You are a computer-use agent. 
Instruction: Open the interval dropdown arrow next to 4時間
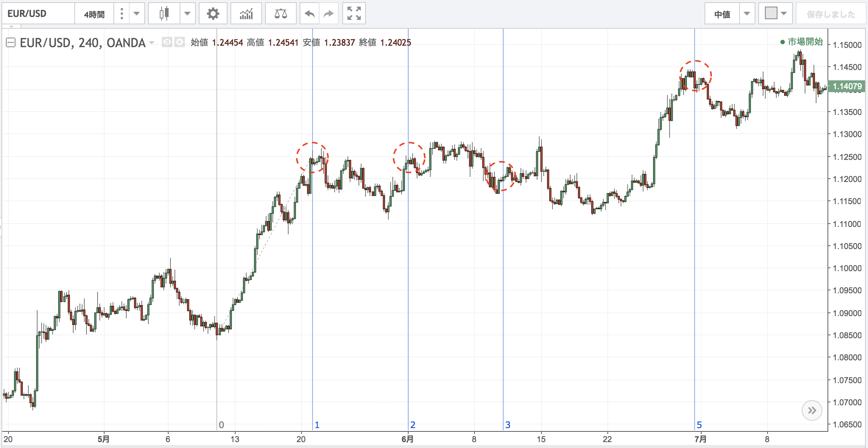click(137, 14)
